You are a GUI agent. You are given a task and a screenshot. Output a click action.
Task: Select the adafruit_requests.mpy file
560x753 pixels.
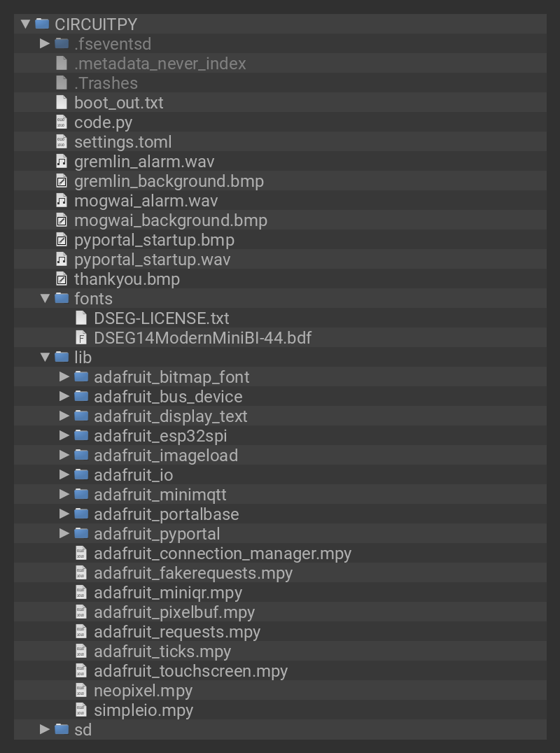pos(177,632)
